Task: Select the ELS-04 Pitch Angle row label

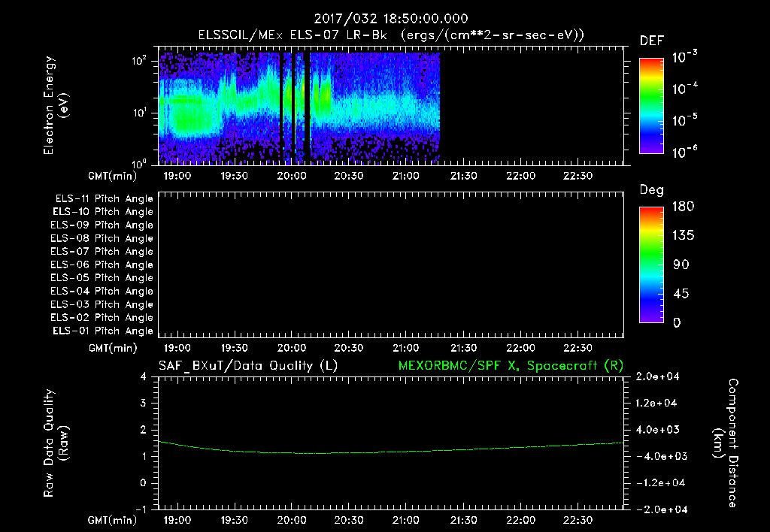Action: click(102, 291)
